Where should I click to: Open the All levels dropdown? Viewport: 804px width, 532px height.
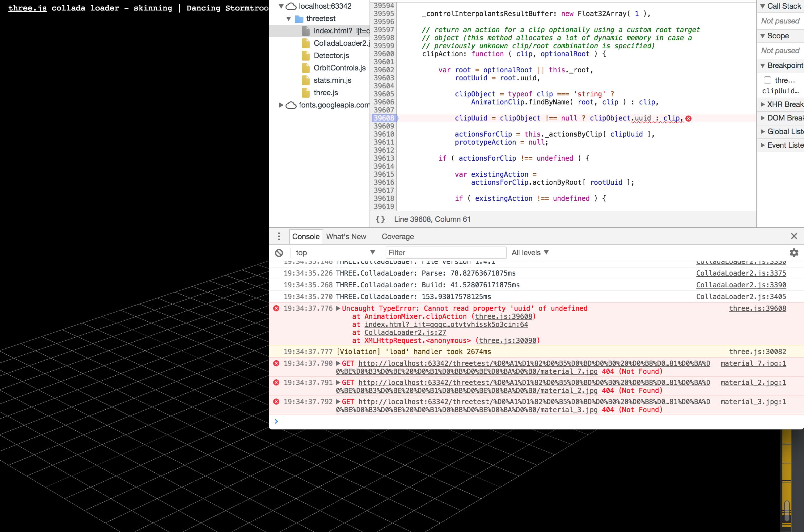530,252
